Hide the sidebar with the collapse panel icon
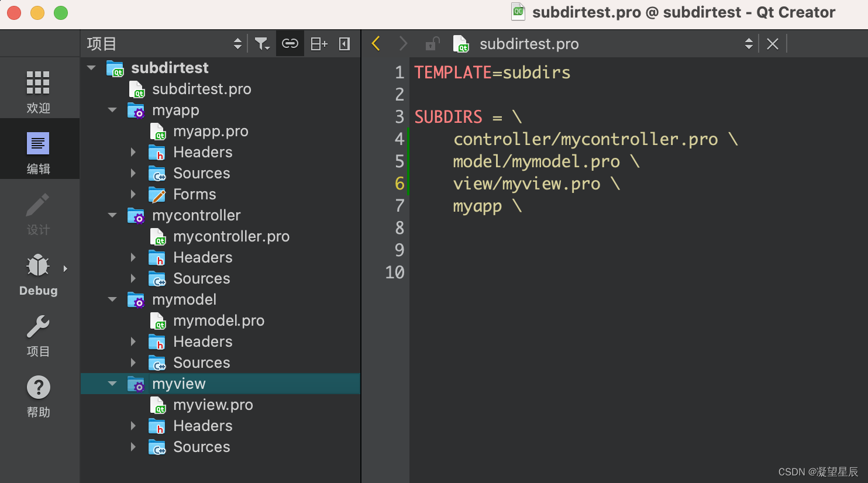Screen dimensions: 868x483 point(345,43)
